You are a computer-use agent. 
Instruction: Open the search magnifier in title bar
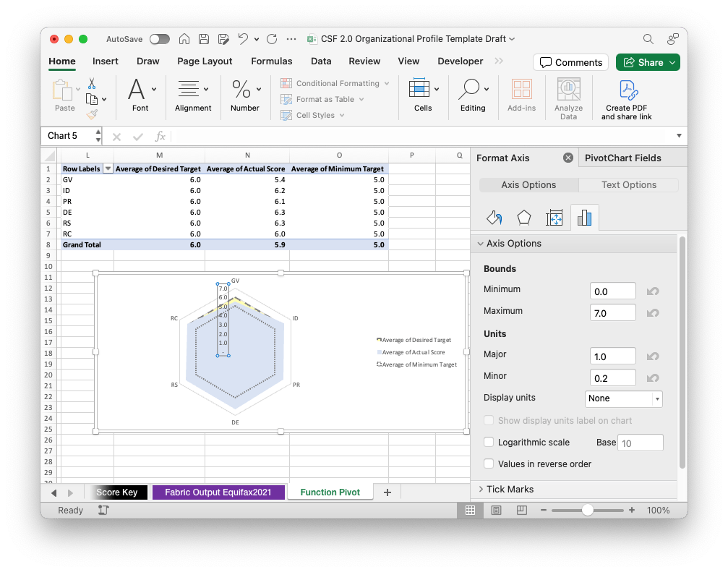[648, 39]
